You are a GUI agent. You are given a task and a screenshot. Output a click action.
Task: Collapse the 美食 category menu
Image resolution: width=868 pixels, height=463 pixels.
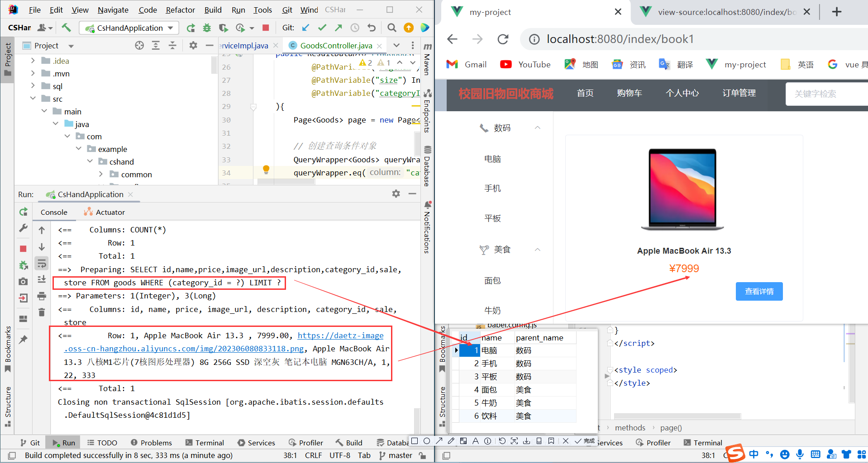tap(538, 250)
